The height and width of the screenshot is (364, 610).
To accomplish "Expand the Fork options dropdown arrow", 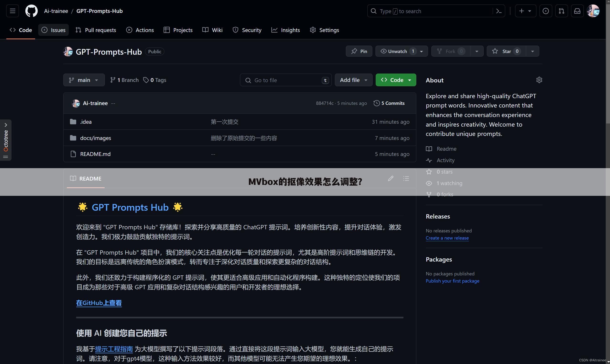I will coord(477,51).
